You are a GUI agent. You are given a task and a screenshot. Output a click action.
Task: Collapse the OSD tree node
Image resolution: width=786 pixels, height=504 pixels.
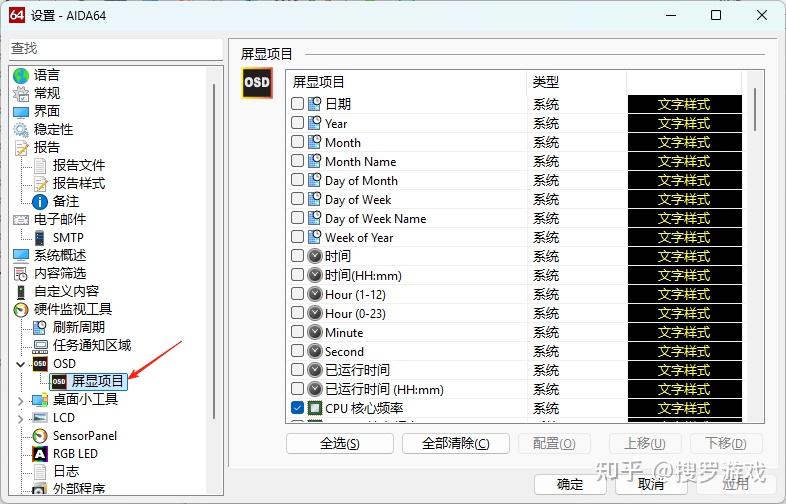click(x=21, y=364)
